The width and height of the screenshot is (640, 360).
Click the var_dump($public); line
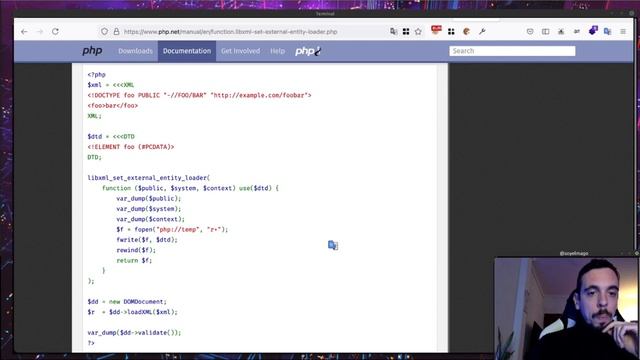click(149, 198)
